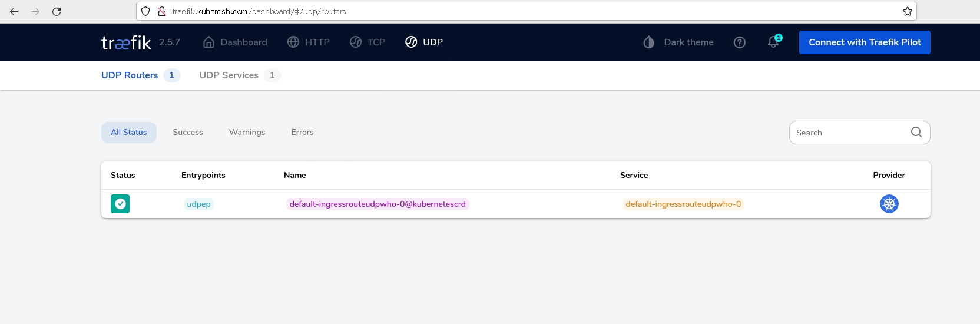Select the All Status filter
The image size is (980, 324).
[x=129, y=133]
